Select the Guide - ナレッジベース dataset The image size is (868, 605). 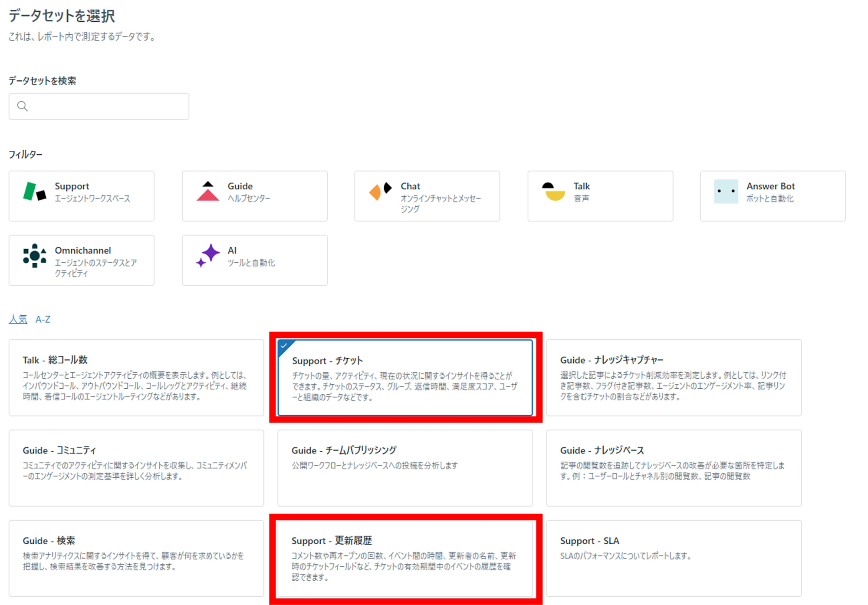click(x=674, y=468)
